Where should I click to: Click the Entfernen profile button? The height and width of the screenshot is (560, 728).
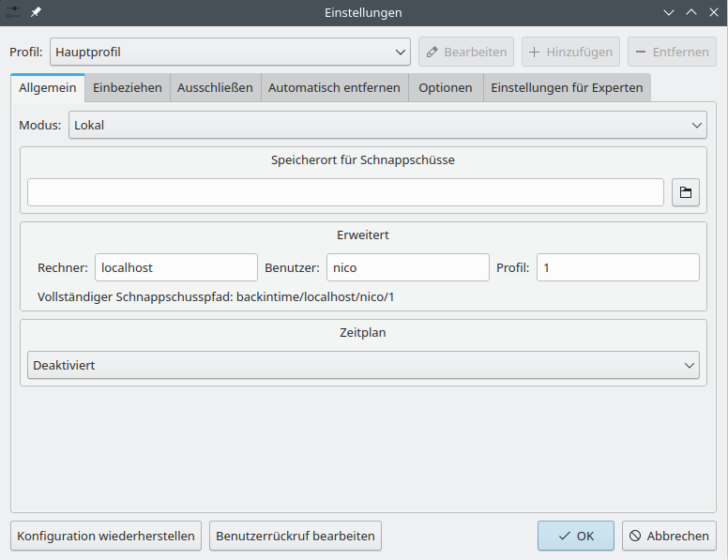pos(672,52)
